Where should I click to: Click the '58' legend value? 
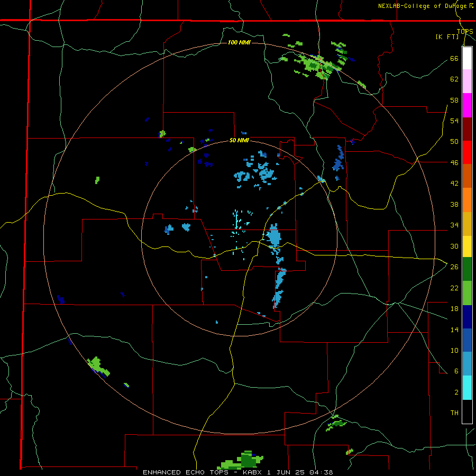tap(454, 100)
